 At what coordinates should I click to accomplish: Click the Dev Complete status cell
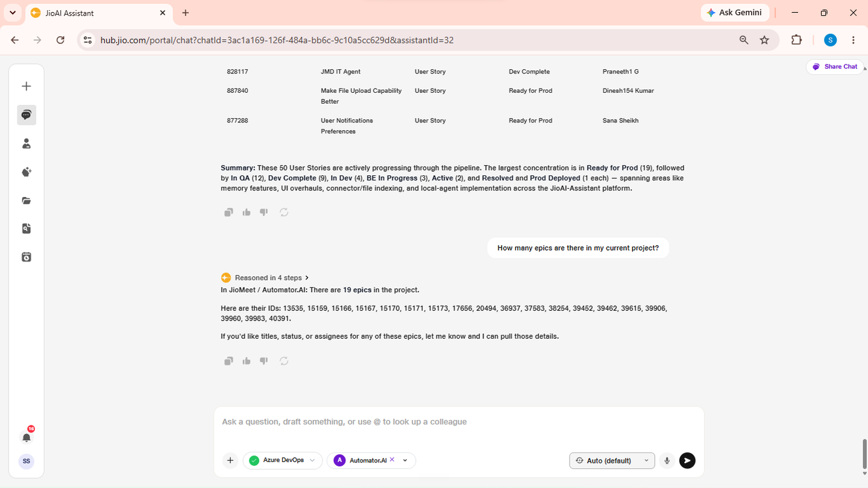coord(529,72)
